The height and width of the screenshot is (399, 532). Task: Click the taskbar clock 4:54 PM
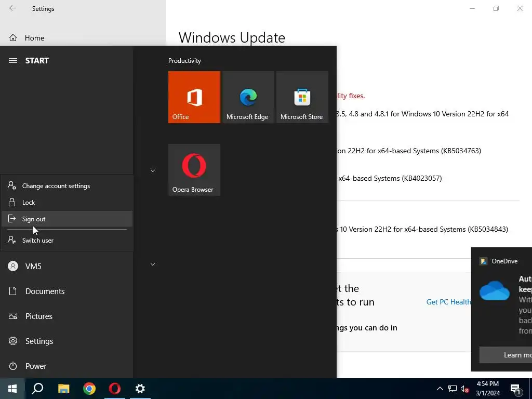(x=487, y=389)
